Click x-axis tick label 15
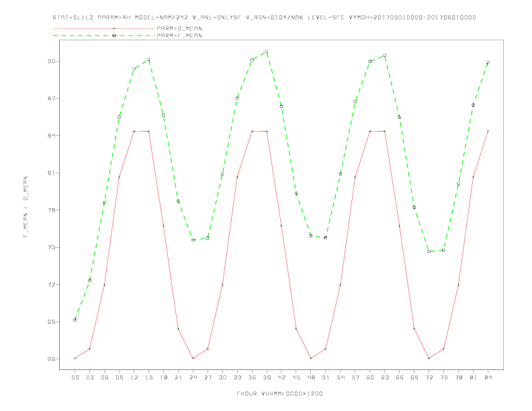Viewport: 532px width, 411px height. [x=148, y=377]
